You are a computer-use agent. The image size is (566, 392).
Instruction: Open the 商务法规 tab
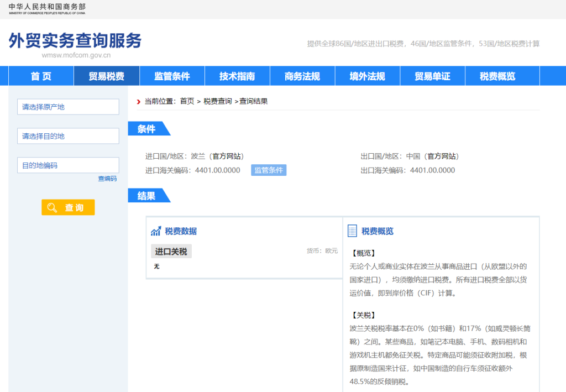click(302, 76)
